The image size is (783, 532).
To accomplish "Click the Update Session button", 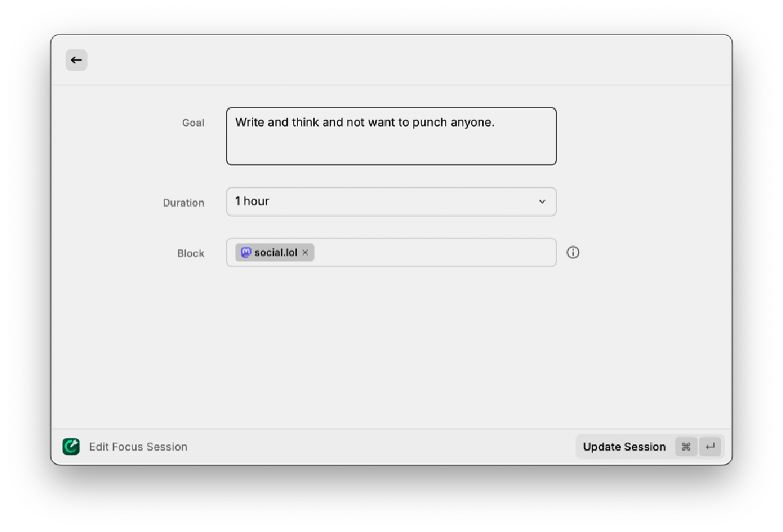I will (624, 447).
